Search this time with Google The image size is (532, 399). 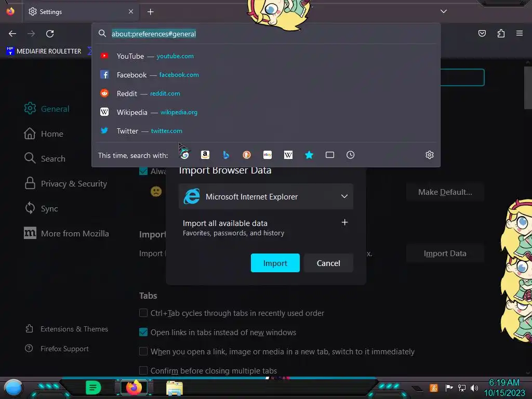(x=184, y=155)
